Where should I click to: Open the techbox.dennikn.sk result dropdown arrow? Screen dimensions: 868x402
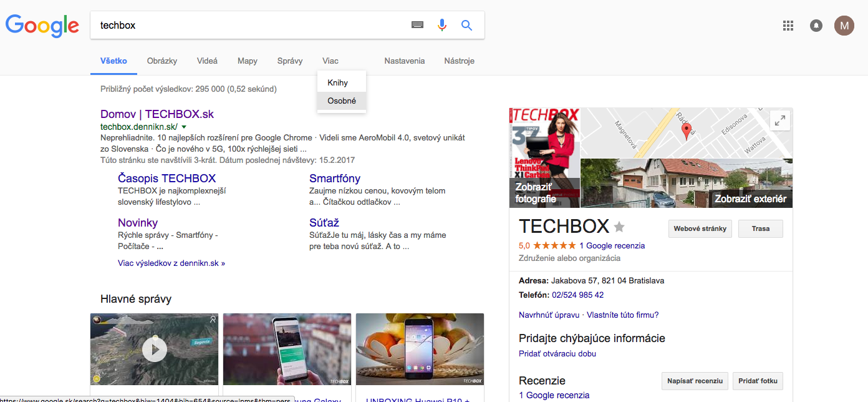pyautogui.click(x=184, y=127)
